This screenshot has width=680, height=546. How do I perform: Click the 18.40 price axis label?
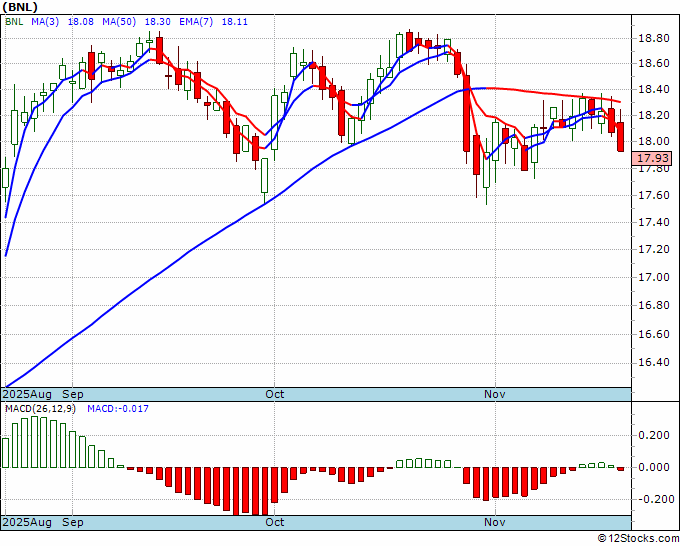point(654,90)
